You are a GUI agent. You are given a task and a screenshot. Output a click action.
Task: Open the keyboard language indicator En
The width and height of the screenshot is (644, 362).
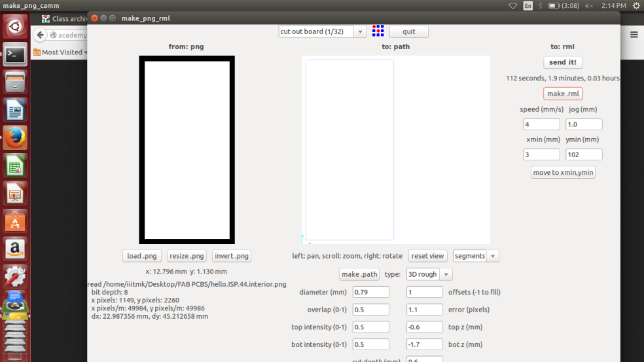tap(528, 5)
